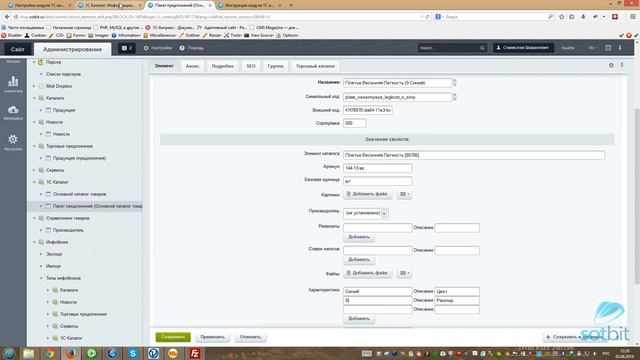Open FileZilla from the taskbar
640x360 pixels.
[195, 353]
